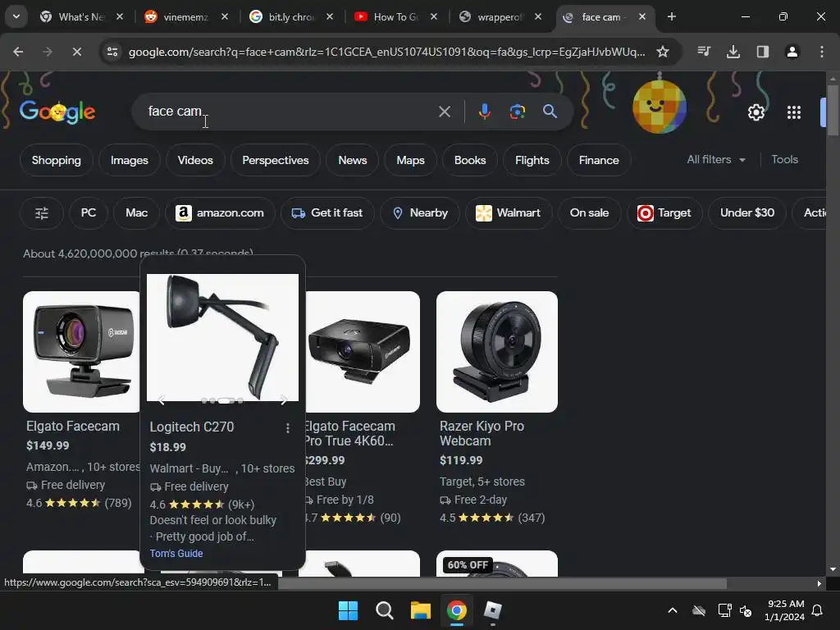Toggle the PC filter chip
The image size is (840, 630).
pos(89,213)
